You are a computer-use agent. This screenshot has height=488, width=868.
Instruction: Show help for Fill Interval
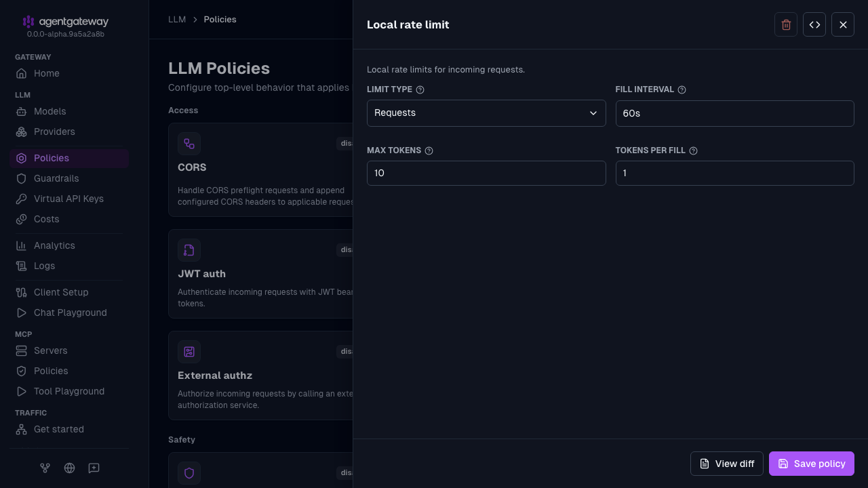coord(682,89)
